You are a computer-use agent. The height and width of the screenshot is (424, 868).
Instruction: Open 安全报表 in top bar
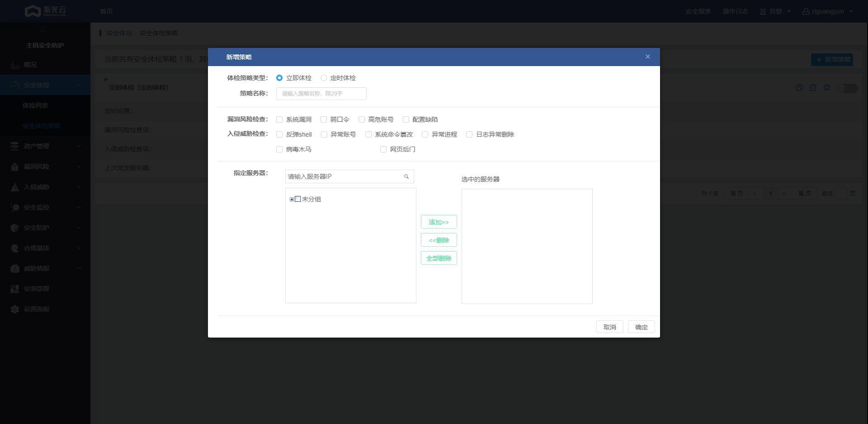click(698, 11)
